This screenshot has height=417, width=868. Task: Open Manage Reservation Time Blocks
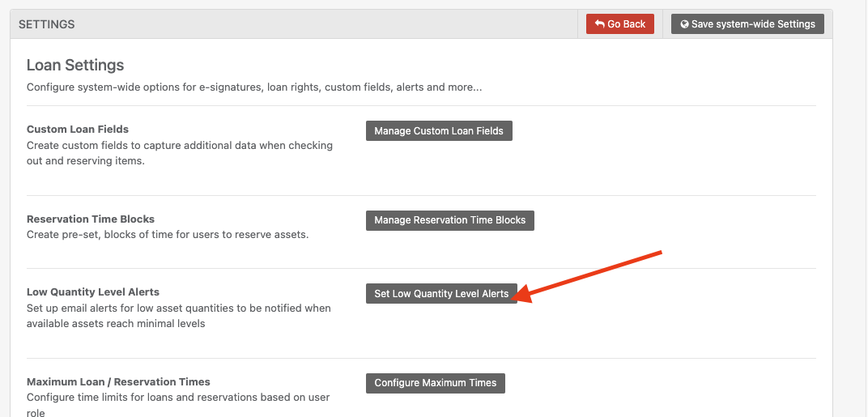pos(450,220)
